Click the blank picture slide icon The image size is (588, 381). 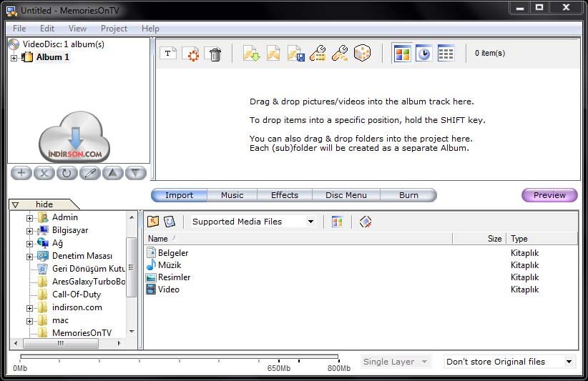[x=273, y=53]
